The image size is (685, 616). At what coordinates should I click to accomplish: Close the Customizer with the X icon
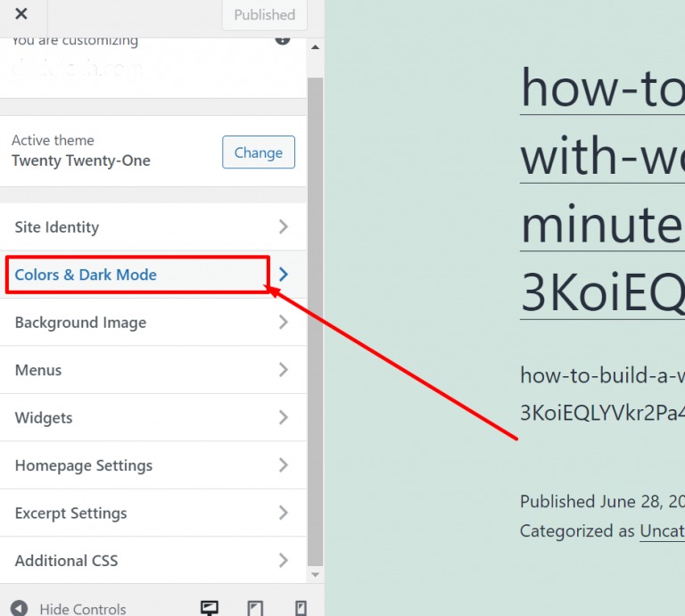21,14
